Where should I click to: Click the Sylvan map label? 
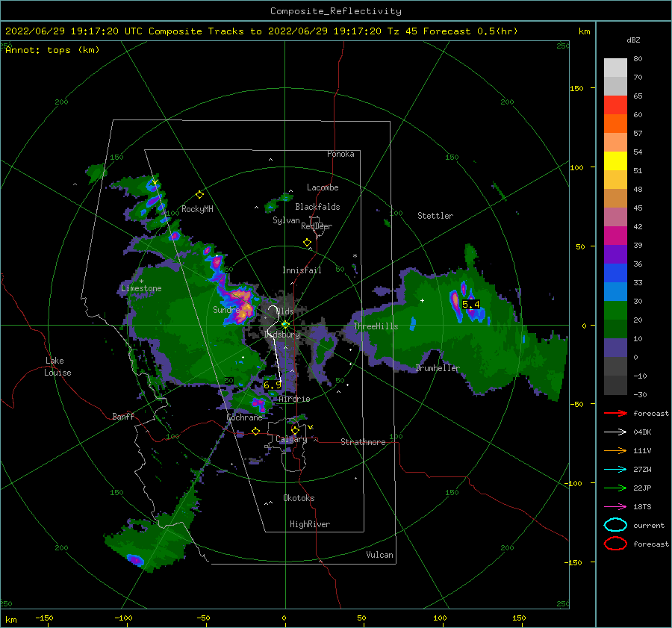(286, 220)
